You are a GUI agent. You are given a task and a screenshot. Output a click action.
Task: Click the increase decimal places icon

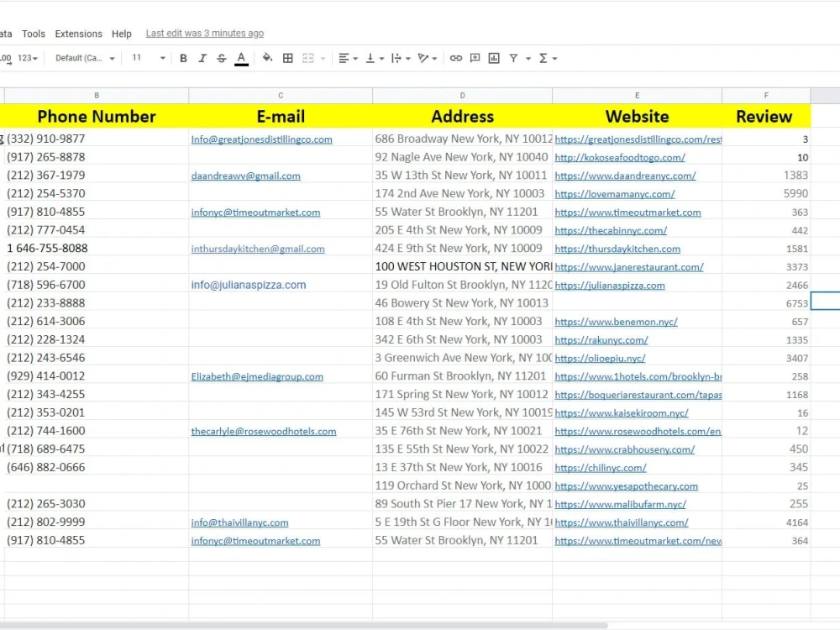(5, 58)
